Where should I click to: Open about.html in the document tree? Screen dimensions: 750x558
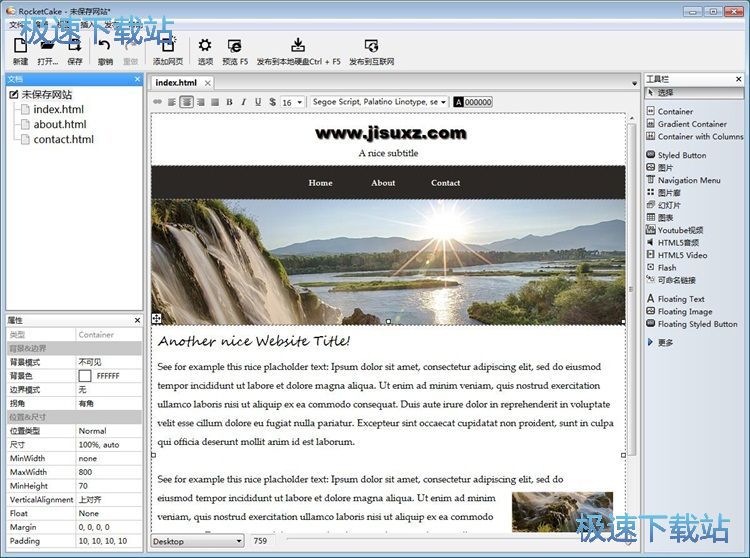[x=60, y=124]
